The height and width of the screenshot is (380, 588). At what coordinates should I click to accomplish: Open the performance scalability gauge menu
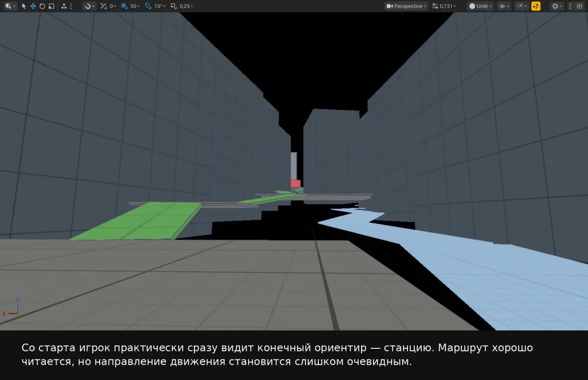tap(522, 6)
